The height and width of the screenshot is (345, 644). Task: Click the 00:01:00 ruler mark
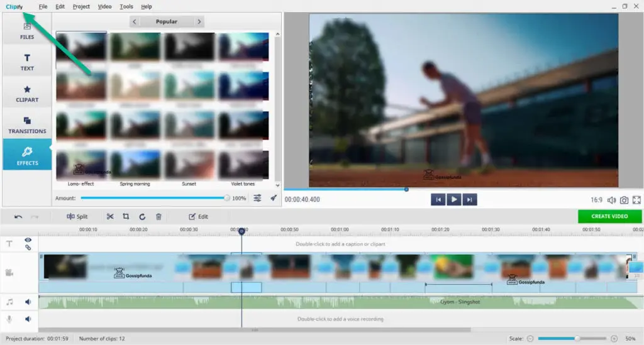point(340,230)
